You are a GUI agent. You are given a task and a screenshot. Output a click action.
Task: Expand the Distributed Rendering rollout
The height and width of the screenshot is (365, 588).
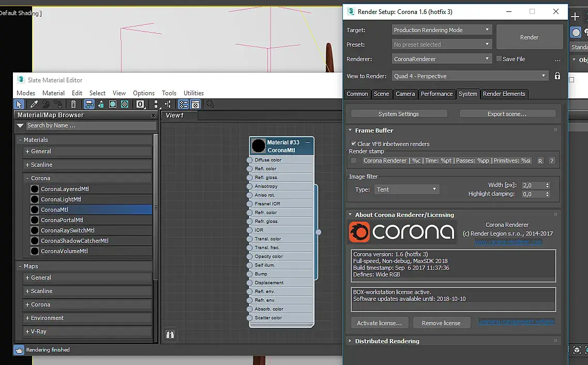(387, 341)
